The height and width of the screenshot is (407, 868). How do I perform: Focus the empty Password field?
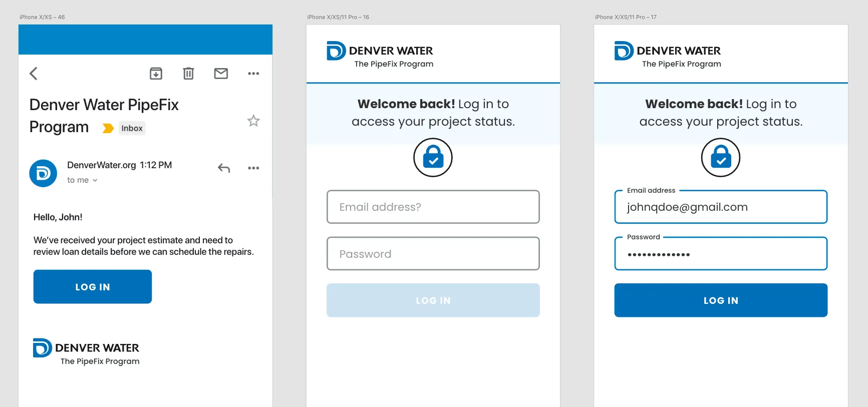click(433, 254)
